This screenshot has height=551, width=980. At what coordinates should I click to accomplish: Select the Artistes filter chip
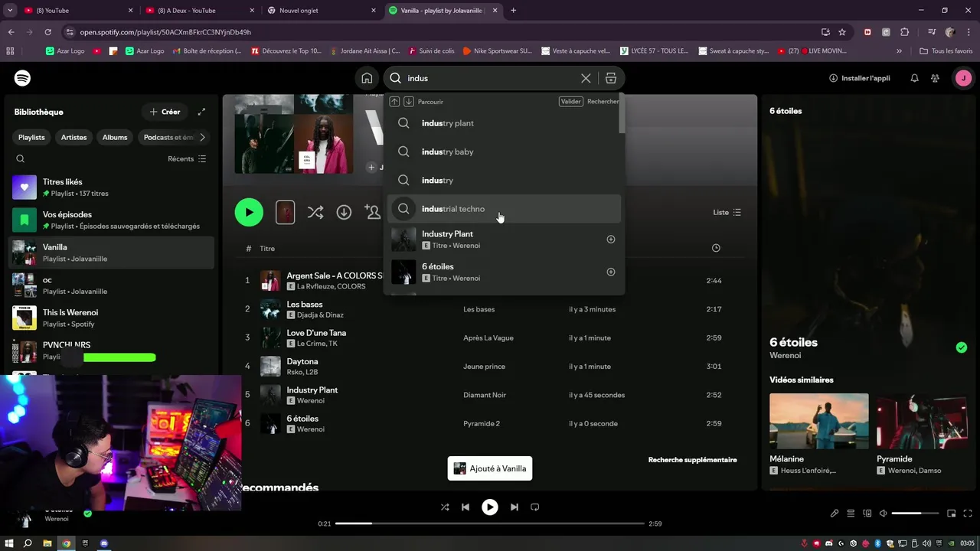point(74,137)
